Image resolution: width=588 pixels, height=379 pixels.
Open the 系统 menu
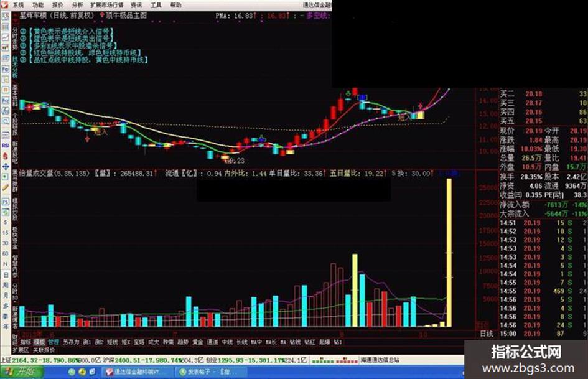click(18, 5)
